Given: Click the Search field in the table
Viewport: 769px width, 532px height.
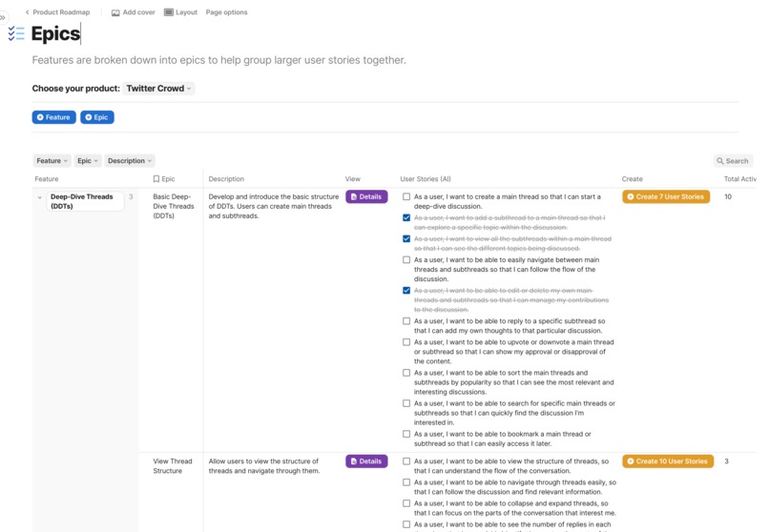Looking at the screenshot, I should (733, 161).
